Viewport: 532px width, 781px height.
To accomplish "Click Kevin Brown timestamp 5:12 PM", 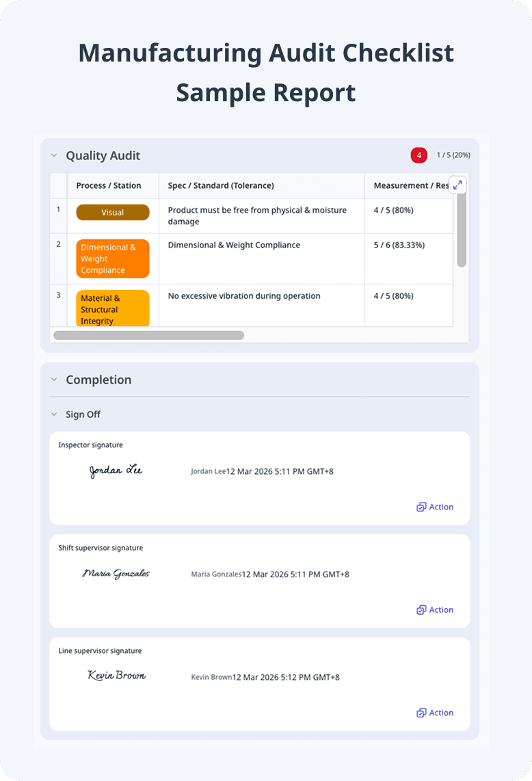I will tap(286, 678).
